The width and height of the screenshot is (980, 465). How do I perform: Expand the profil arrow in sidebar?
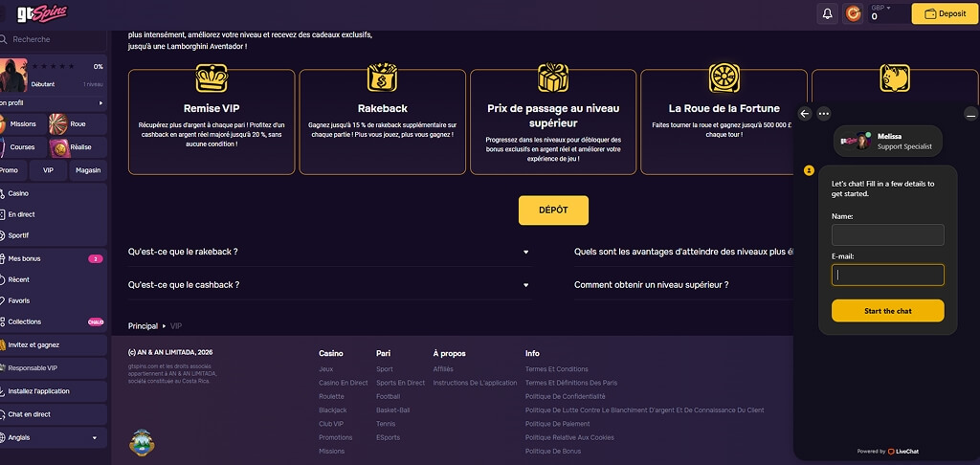[100, 103]
